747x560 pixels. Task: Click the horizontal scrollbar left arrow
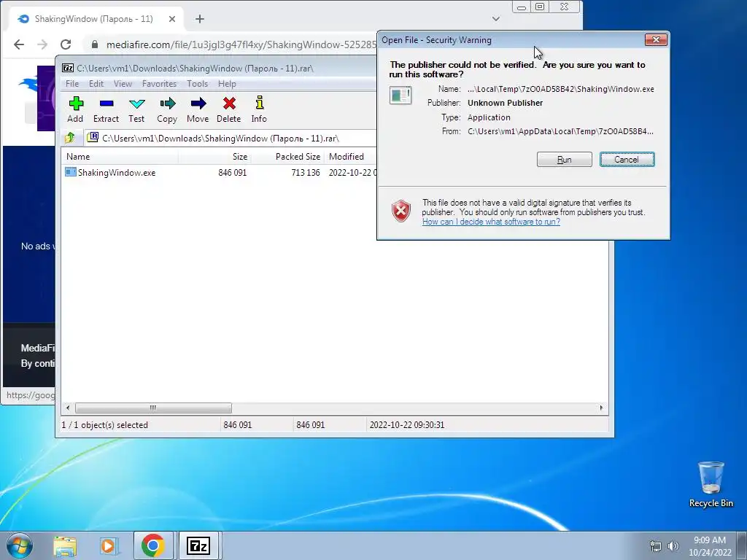(x=68, y=408)
